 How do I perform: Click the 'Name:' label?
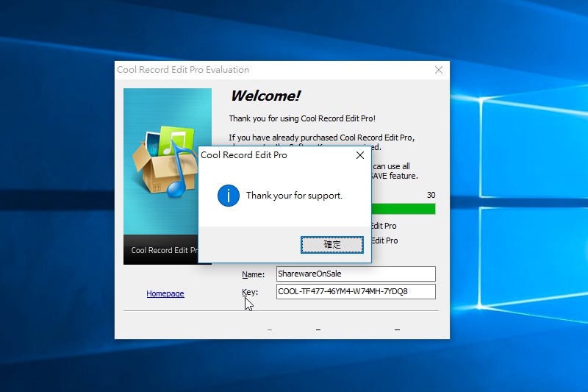click(253, 274)
